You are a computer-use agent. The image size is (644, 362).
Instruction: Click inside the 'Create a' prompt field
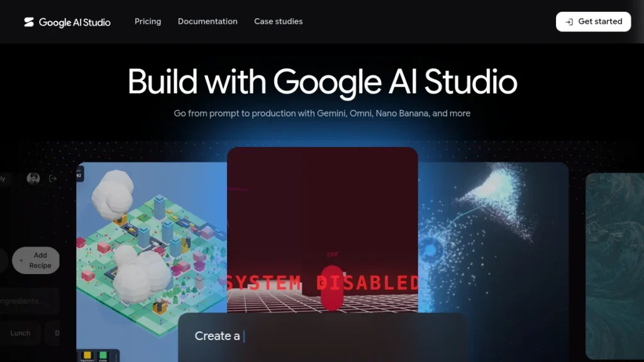point(321,337)
